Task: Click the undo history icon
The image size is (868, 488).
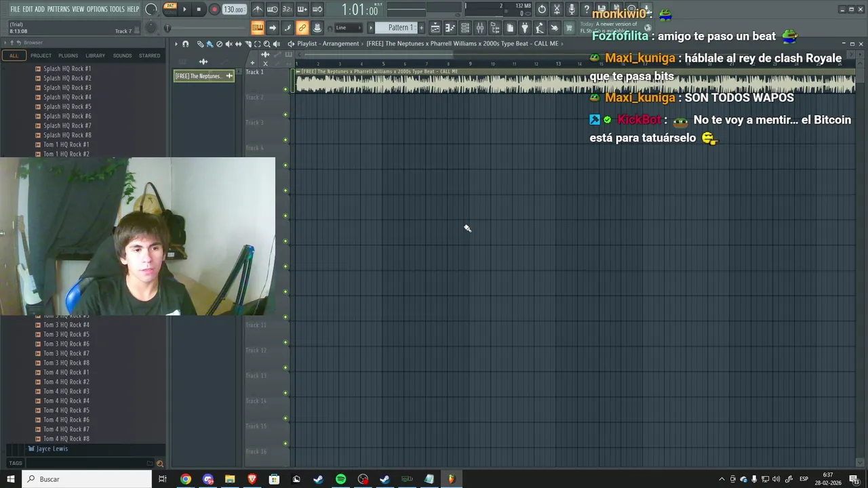Action: [542, 9]
